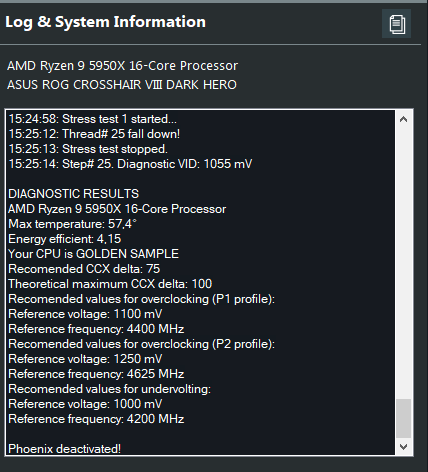Click the DIAGNOSTIC RESULTS heading in the log
This screenshot has height=472, width=428.
(74, 194)
